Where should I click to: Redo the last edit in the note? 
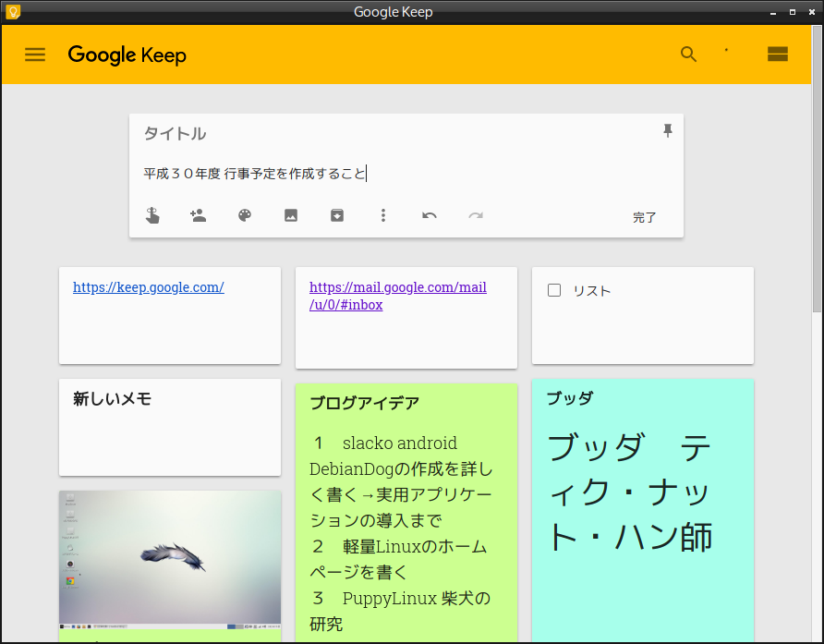[x=475, y=215]
